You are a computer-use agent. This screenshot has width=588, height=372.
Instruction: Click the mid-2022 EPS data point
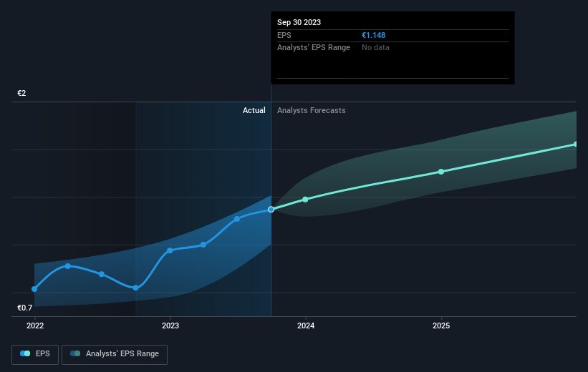point(102,274)
